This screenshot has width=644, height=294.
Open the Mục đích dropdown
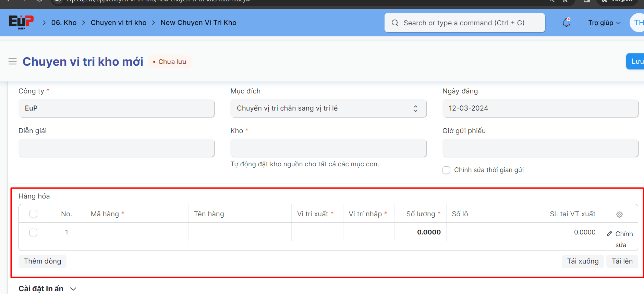tap(328, 108)
